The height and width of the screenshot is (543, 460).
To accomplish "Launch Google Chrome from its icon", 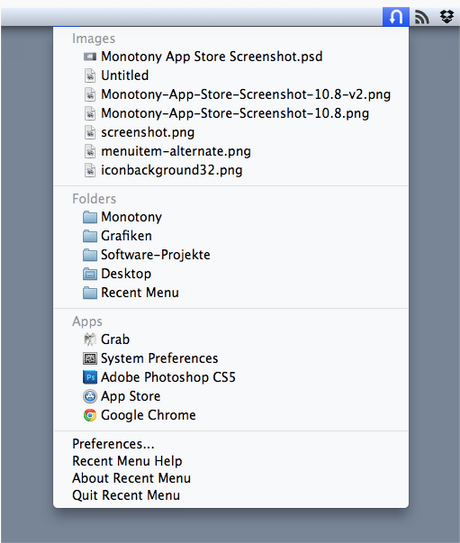I will pyautogui.click(x=90, y=415).
